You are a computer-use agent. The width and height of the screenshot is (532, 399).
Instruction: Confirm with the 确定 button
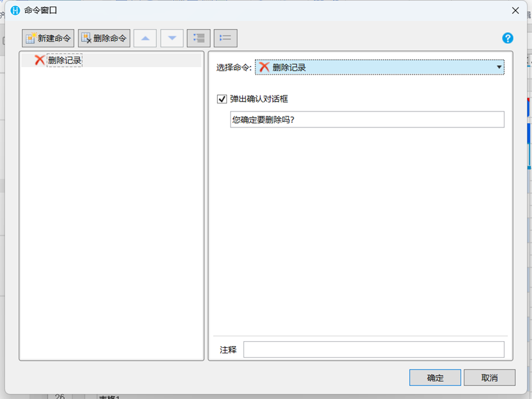435,377
